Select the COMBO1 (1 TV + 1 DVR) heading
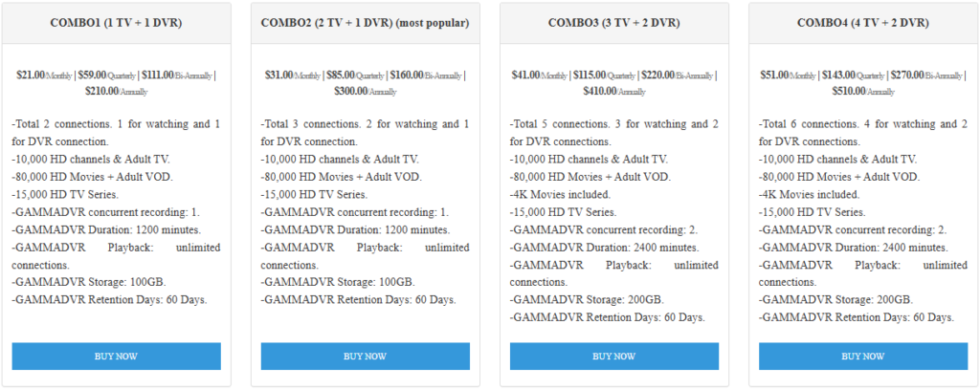This screenshot has height=390, width=980. point(116,22)
